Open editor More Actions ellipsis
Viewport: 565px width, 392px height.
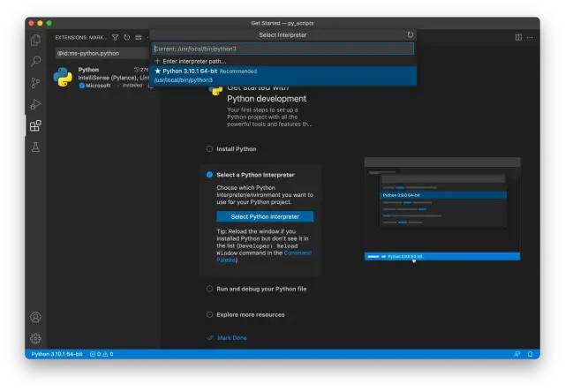pos(530,37)
